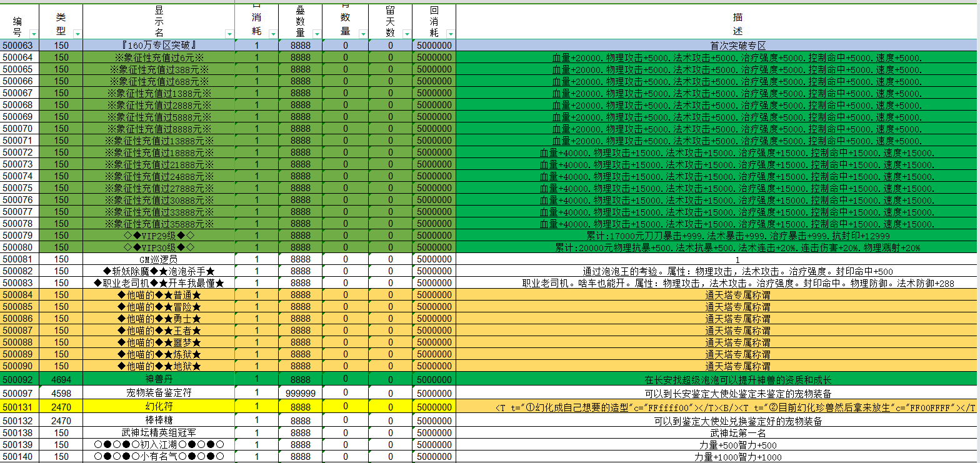
Task: Click ID cell 500131 in yellow row
Action: pyautogui.click(x=18, y=407)
